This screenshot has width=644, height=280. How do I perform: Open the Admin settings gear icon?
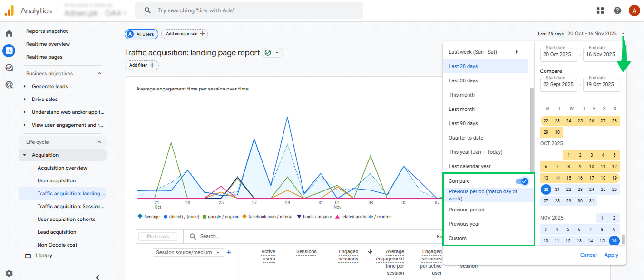pos(9,273)
